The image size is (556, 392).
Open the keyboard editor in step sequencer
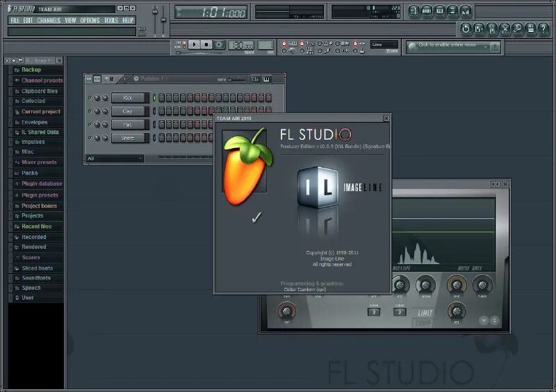point(266,79)
